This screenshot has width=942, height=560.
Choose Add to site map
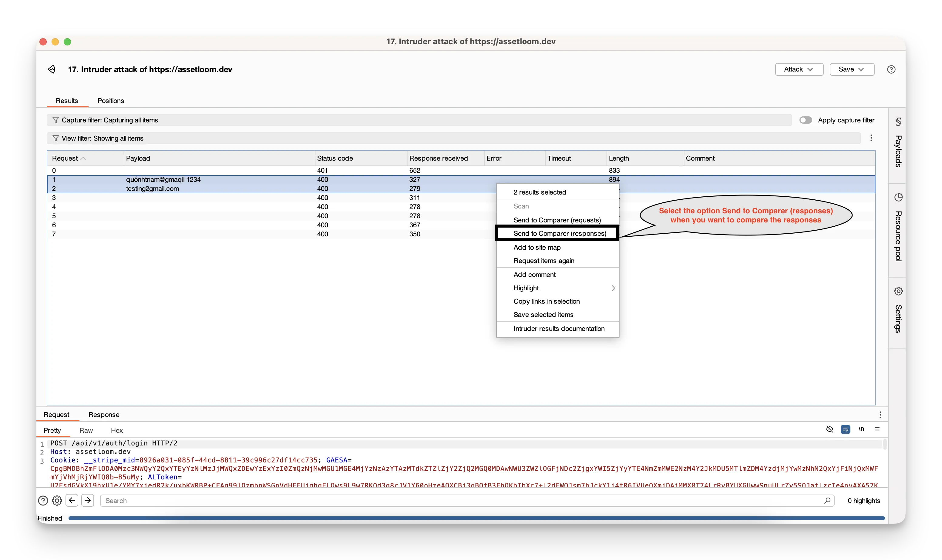point(557,248)
